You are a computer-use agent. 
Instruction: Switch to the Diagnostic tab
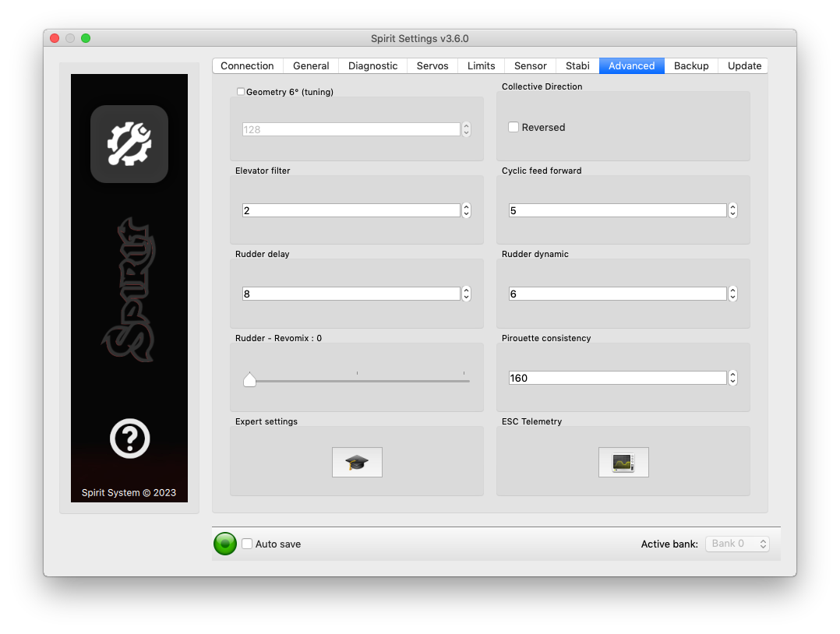(372, 66)
